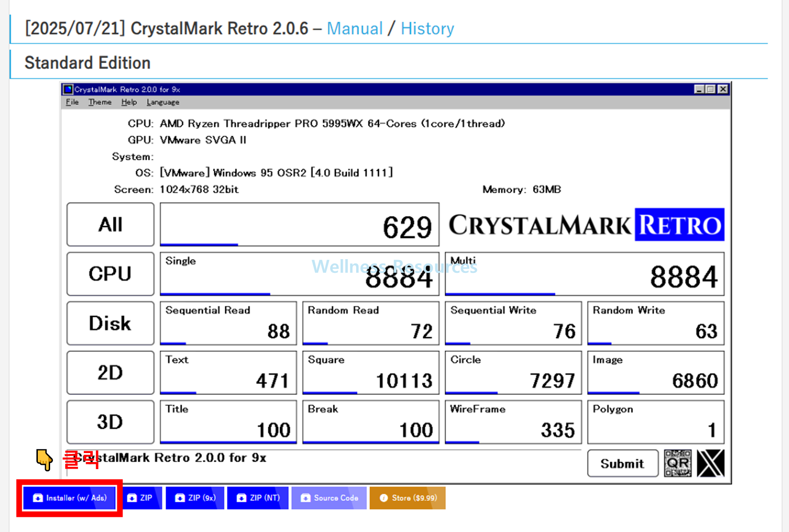Click the Windows 95 OSR2 OS text
789x532 pixels.
(x=276, y=173)
